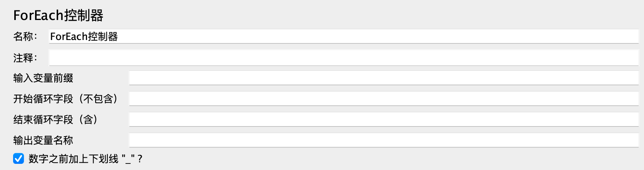Select the 输出变量名称 text field
644x170 pixels.
click(x=383, y=140)
